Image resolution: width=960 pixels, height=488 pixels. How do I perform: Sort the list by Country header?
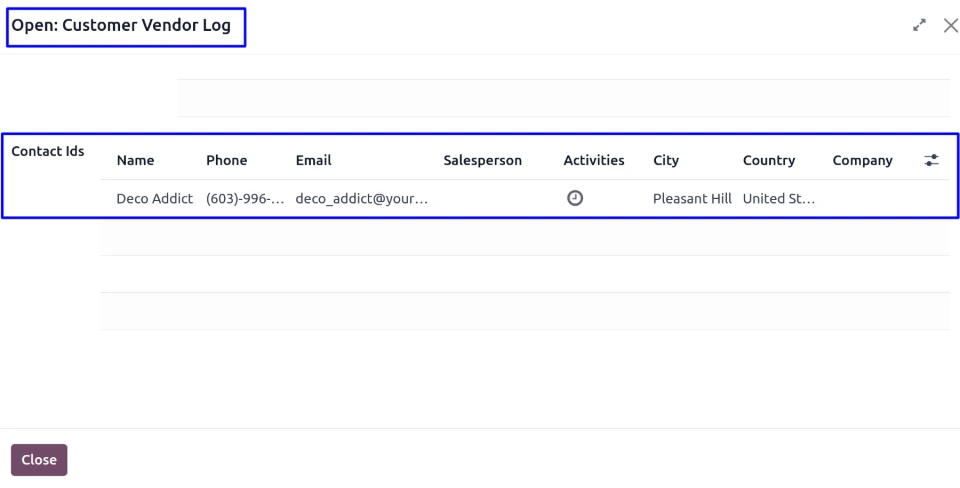(768, 160)
